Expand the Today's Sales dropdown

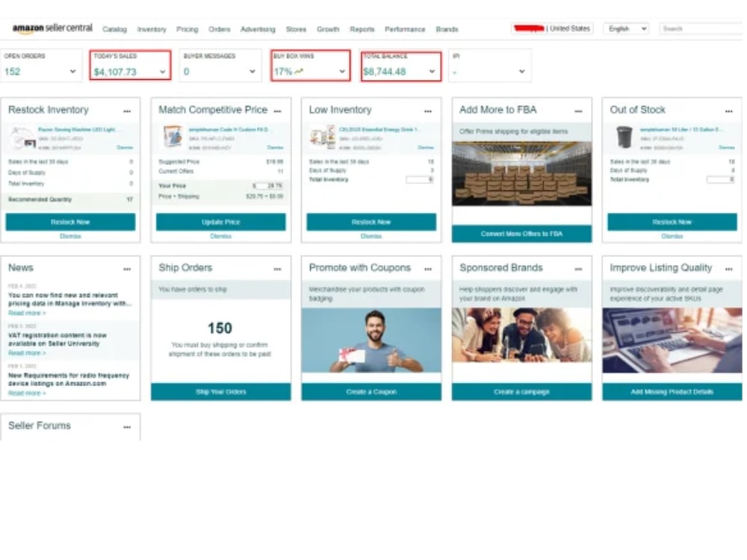[162, 72]
